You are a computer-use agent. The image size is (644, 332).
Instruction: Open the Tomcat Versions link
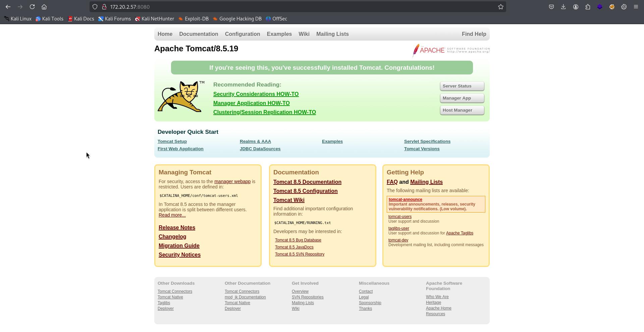click(422, 149)
